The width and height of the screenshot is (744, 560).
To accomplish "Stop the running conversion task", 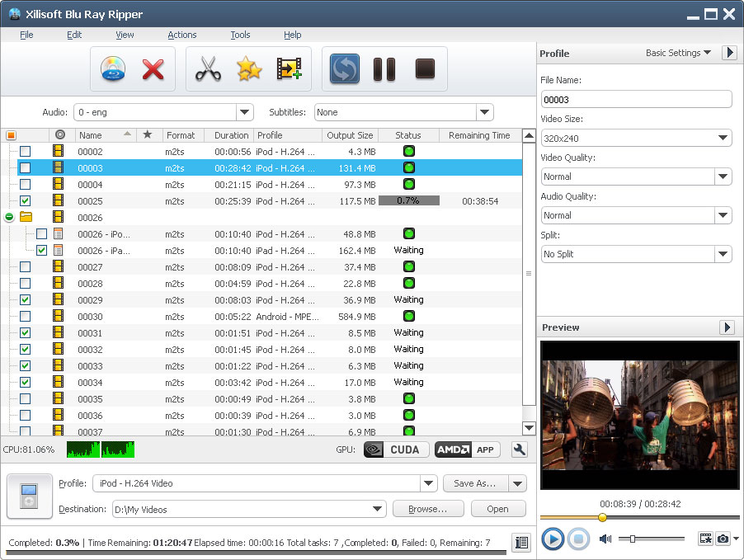I will (423, 69).
